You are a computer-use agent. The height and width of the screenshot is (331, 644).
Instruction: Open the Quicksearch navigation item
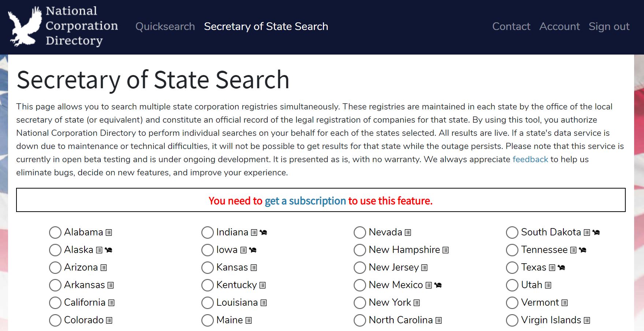165,26
